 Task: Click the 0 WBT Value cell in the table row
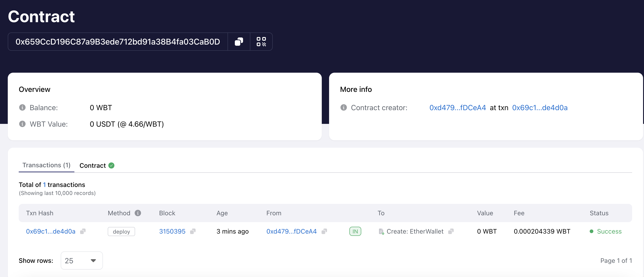[x=487, y=231]
